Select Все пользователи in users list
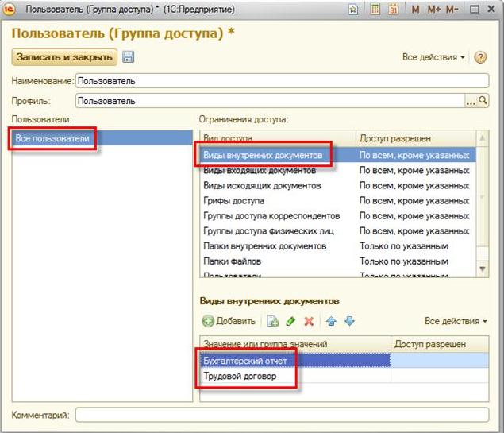The image size is (504, 433). coord(102,138)
